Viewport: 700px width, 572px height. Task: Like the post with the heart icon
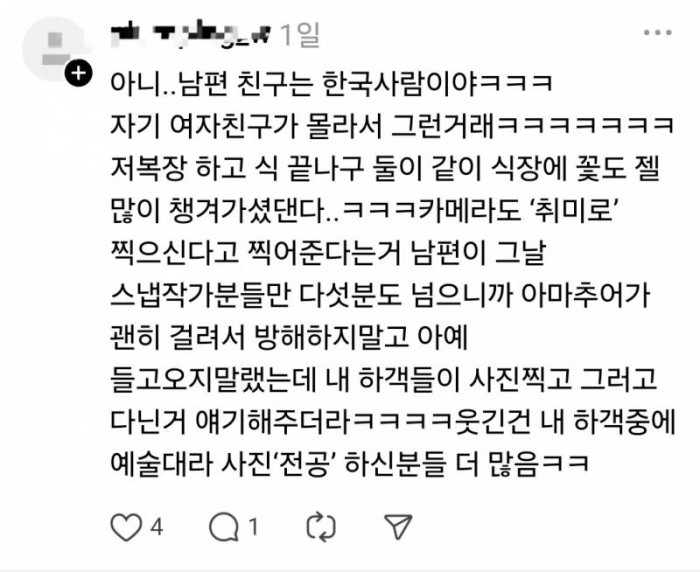click(x=126, y=527)
